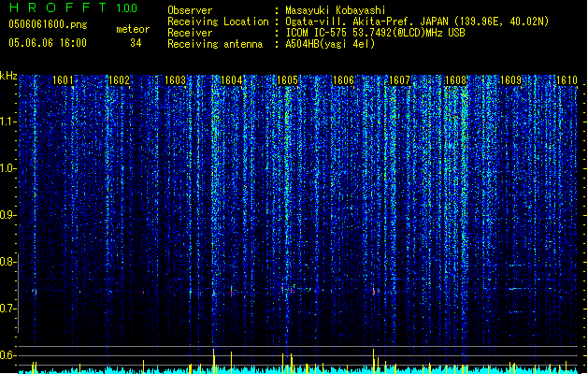Click the 1605 time marker
588x374 pixels.
coord(287,80)
